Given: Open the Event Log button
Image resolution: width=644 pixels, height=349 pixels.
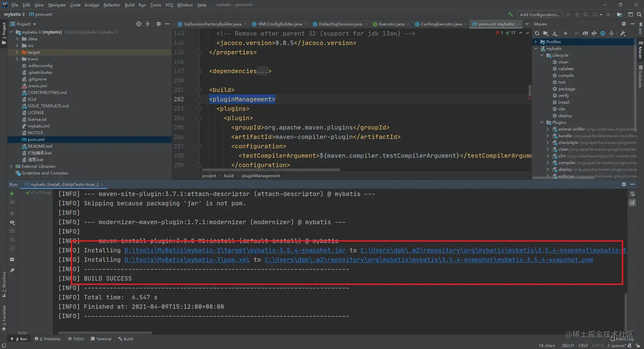Looking at the screenshot, I should point(622,339).
